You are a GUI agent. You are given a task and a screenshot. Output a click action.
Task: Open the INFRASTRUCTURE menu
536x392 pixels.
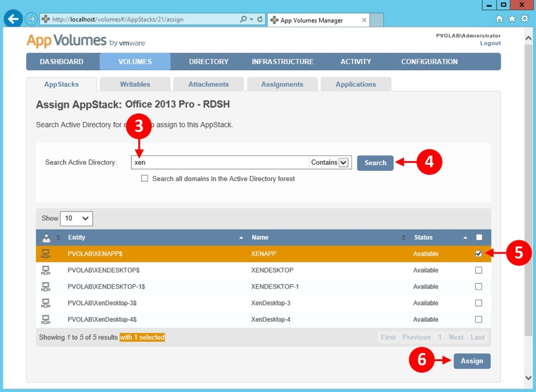[283, 62]
